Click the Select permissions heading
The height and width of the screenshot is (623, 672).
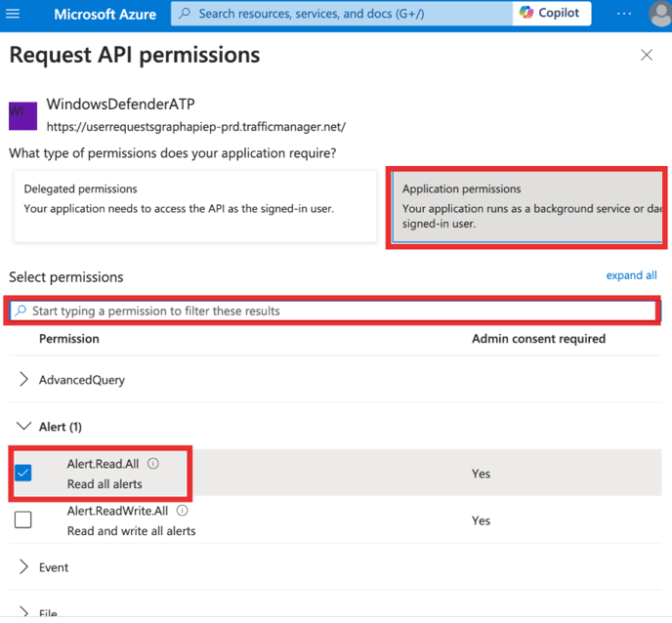[x=66, y=277]
